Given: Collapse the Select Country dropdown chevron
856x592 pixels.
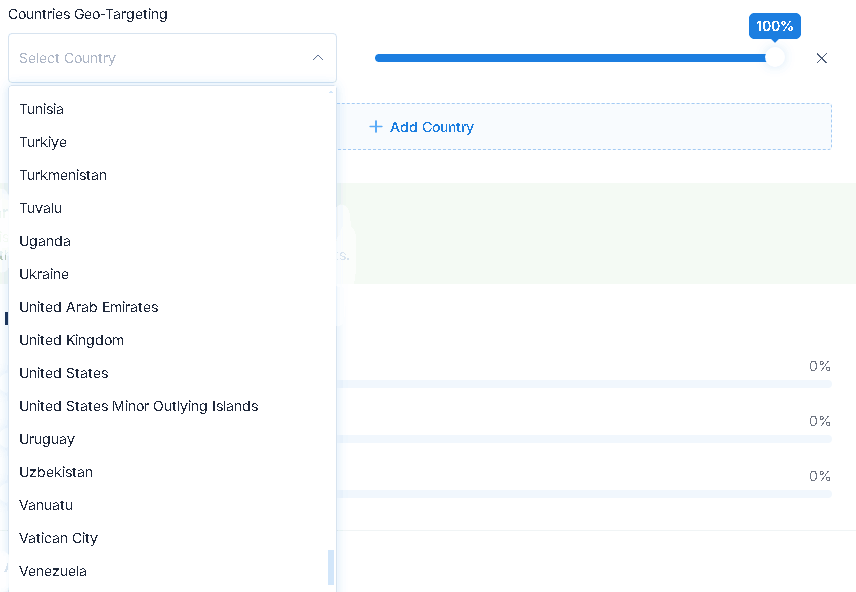Looking at the screenshot, I should coord(318,58).
